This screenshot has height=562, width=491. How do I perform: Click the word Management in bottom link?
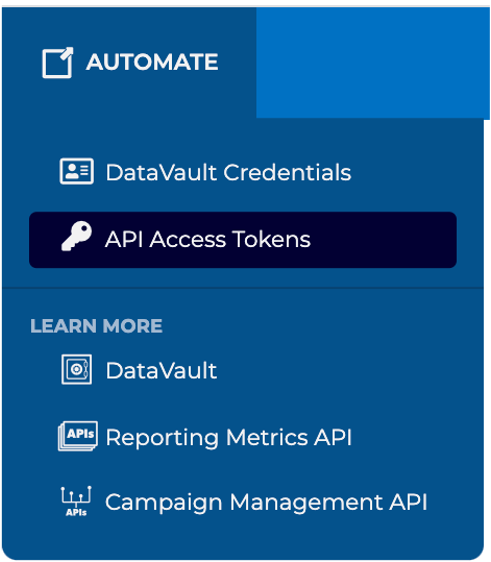(x=306, y=503)
